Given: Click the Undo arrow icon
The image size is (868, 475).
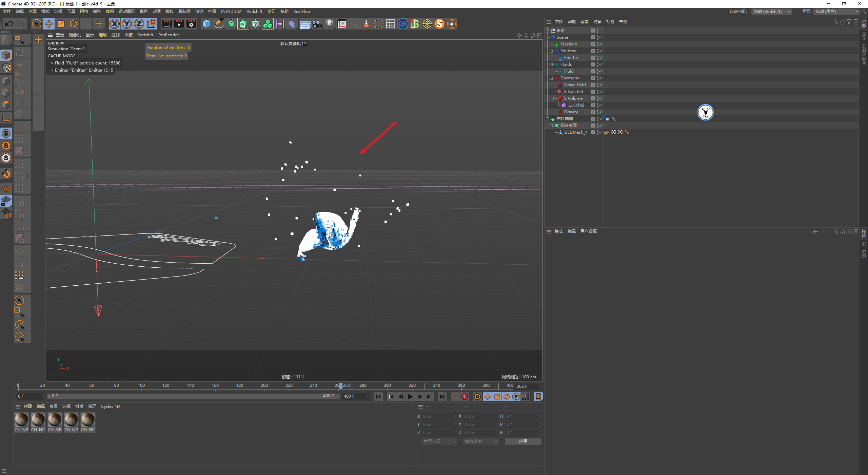Looking at the screenshot, I should [9, 24].
